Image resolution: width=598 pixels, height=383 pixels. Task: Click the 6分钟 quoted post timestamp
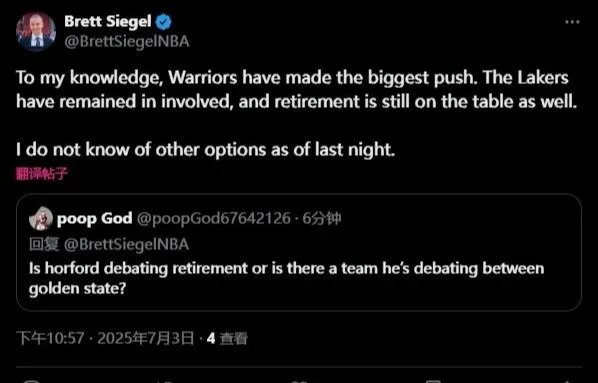(321, 219)
